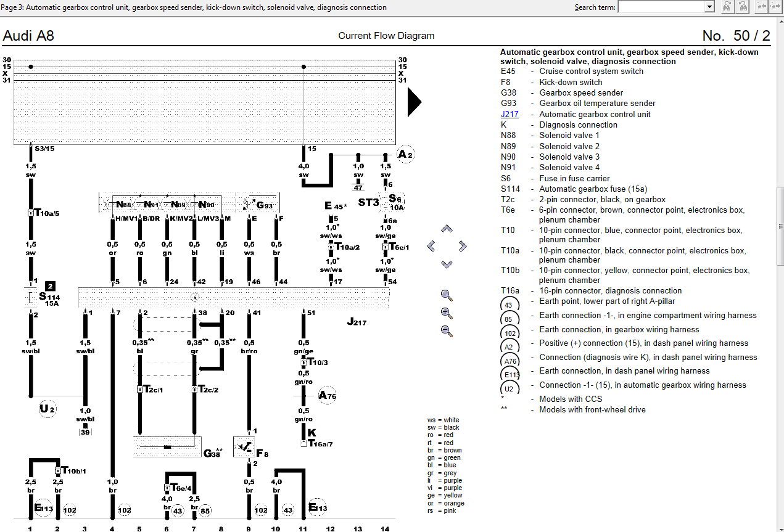Click 'Gearbox oil temperature sender' legend entry
The image size is (784, 532).
click(597, 103)
